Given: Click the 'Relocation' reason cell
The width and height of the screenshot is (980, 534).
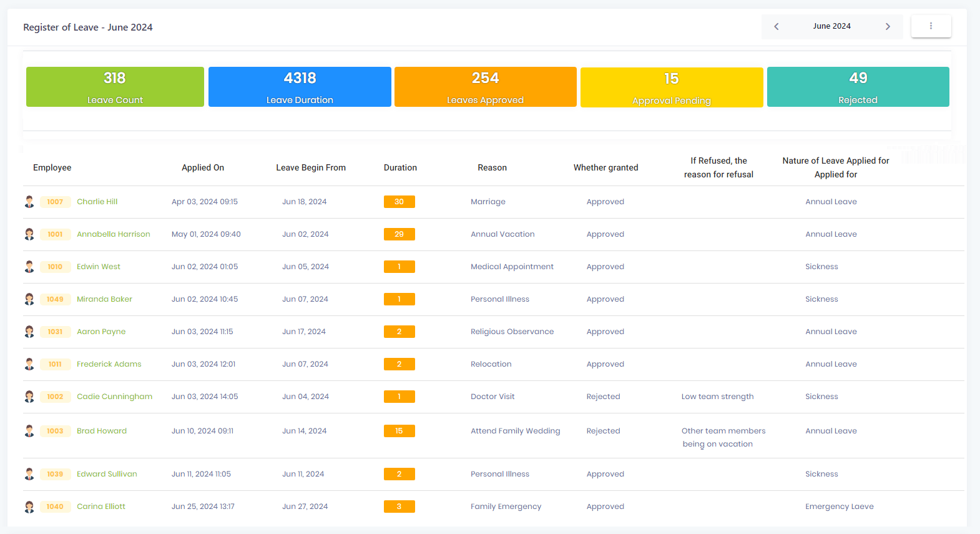Looking at the screenshot, I should [491, 364].
